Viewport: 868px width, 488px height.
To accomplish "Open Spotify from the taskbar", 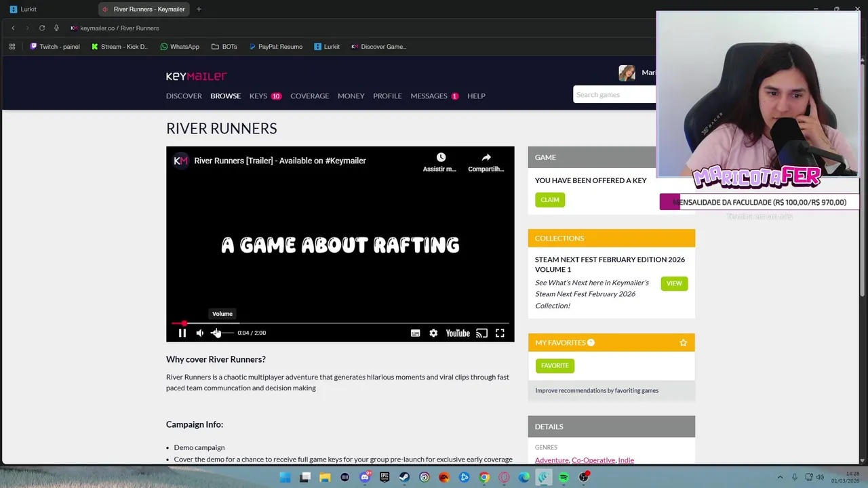I will tap(564, 477).
